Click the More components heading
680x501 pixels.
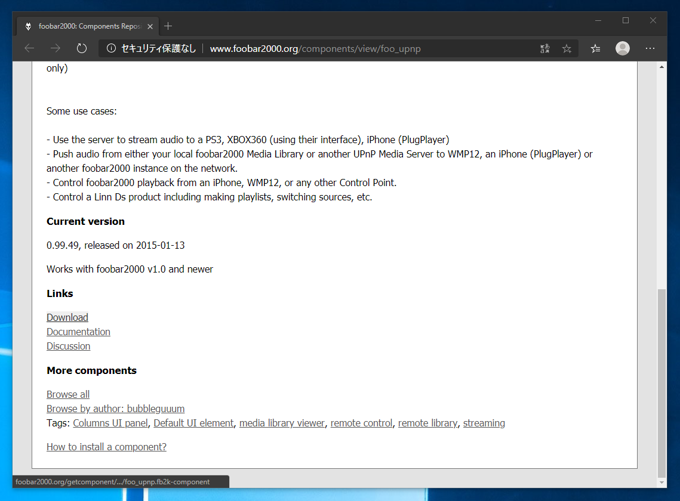pos(92,370)
